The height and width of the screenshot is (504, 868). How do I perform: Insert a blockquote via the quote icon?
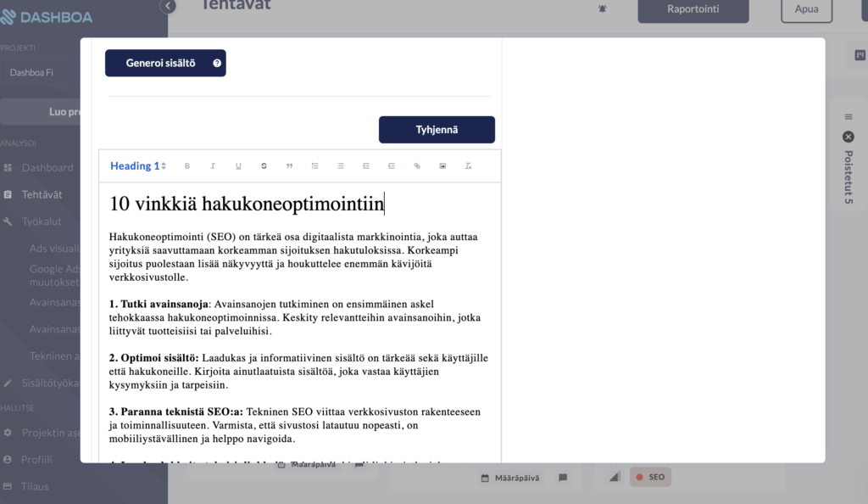pyautogui.click(x=290, y=165)
